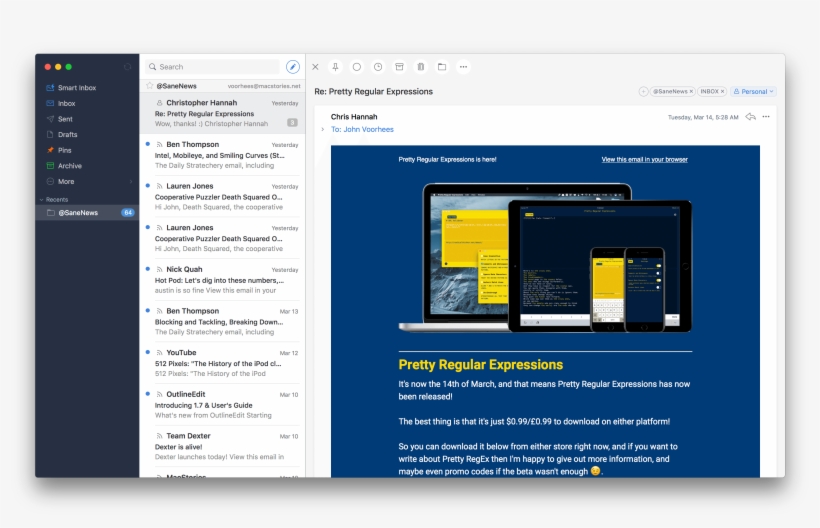The image size is (820, 528).
Task: Snooze the email using the clock icon
Action: (378, 67)
